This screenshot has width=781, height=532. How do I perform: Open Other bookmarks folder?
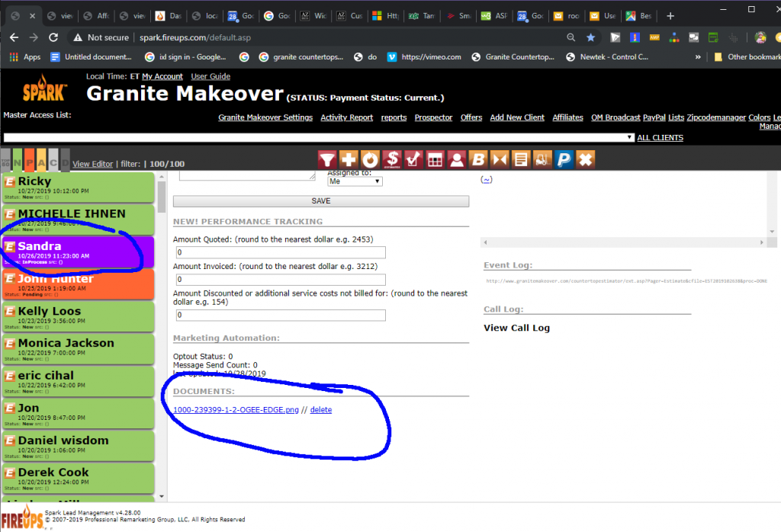click(x=747, y=56)
